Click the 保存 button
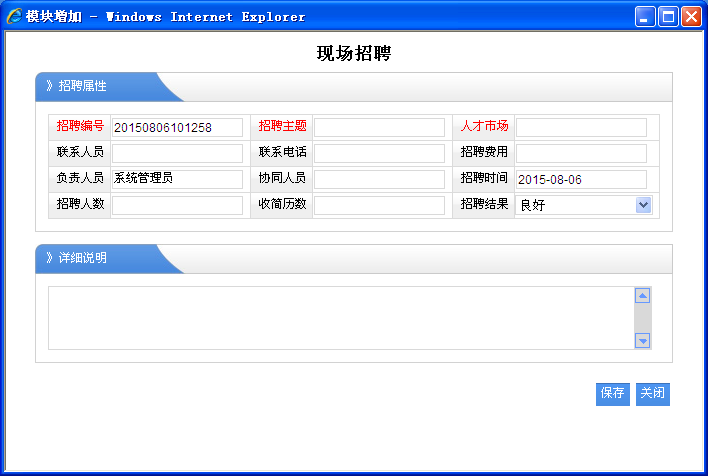Viewport: 708px width, 476px height. coord(612,394)
